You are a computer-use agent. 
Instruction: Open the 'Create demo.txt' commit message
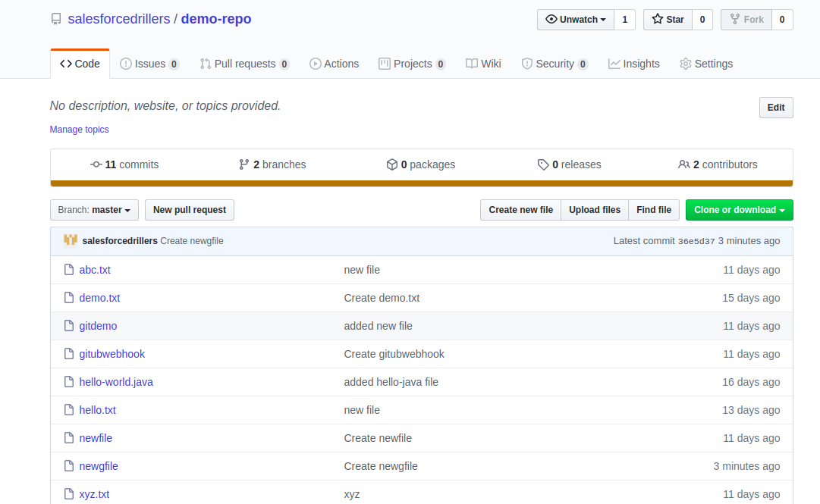point(382,298)
